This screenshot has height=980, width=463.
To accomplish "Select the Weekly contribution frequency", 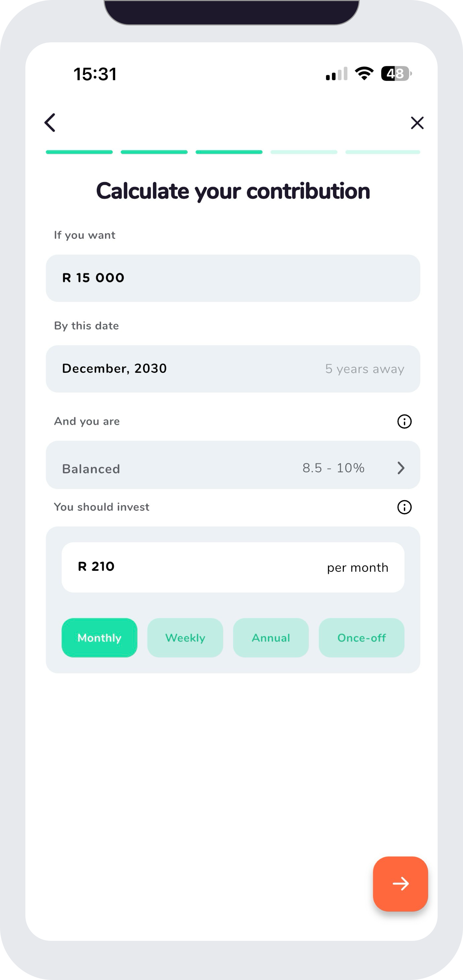I will coord(185,637).
